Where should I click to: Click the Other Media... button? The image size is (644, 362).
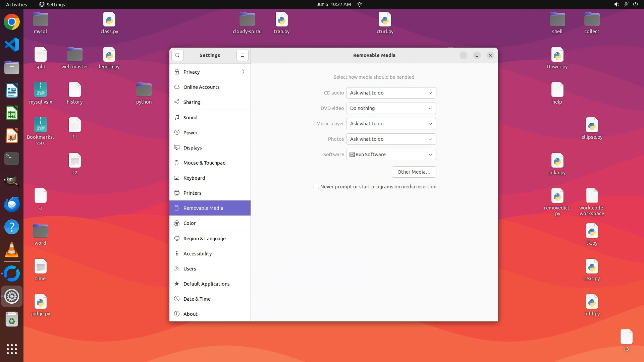pos(414,172)
